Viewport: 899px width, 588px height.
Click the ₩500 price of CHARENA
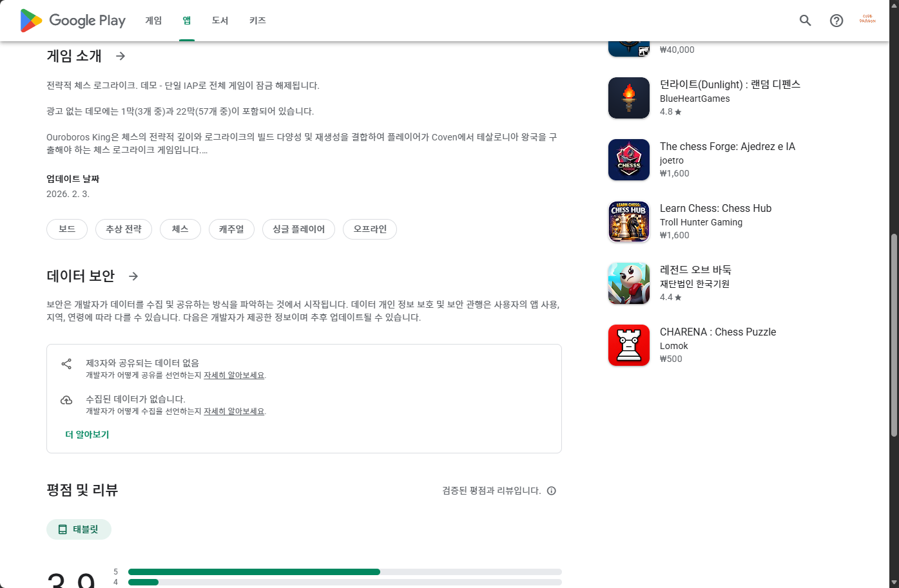click(x=671, y=359)
